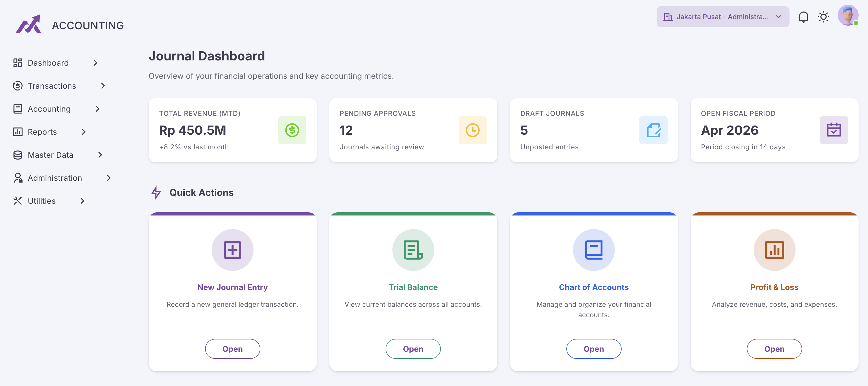The image size is (868, 386).
Task: Click the purple calendar fiscal period icon
Action: [x=834, y=130]
